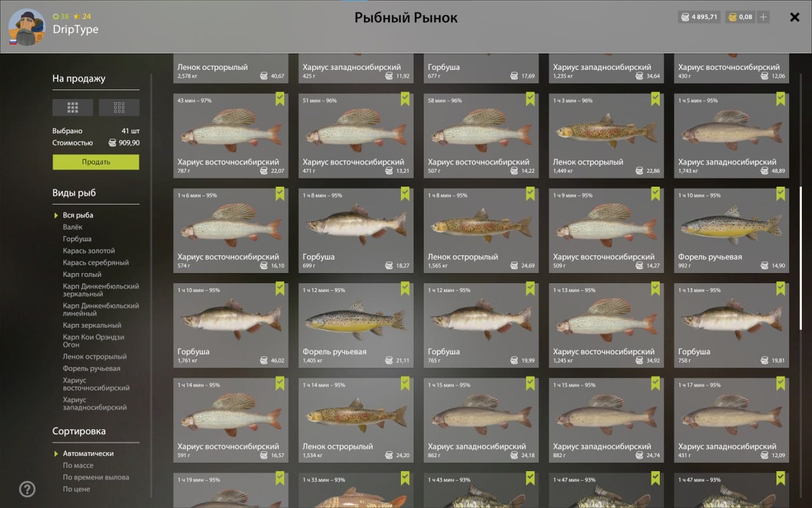812x508 pixels.
Task: Sort fish По массе
Action: coord(78,465)
